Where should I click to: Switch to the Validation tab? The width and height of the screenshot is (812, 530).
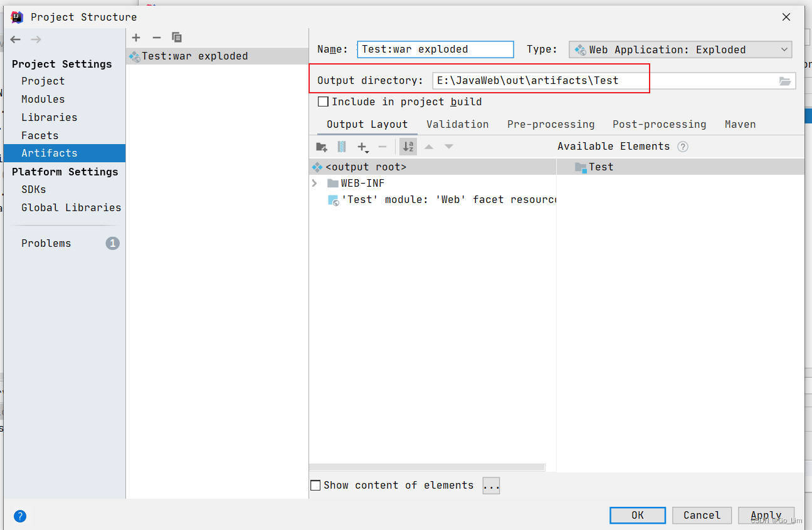[x=457, y=124]
